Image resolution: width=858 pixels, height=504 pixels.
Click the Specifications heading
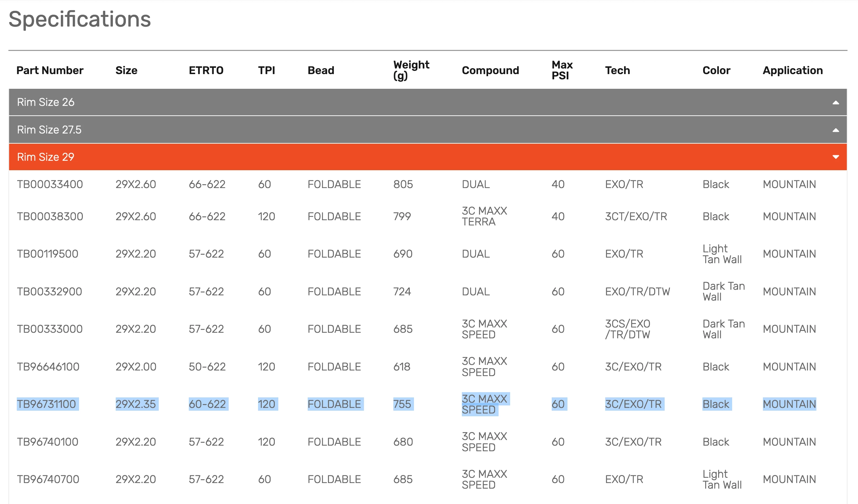pyautogui.click(x=80, y=19)
